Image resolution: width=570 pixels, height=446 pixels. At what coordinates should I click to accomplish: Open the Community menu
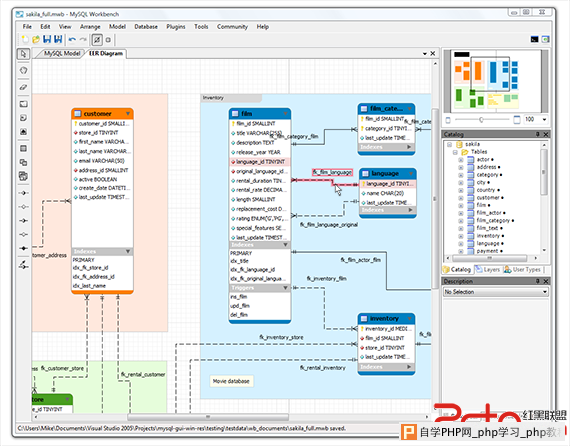(x=232, y=27)
